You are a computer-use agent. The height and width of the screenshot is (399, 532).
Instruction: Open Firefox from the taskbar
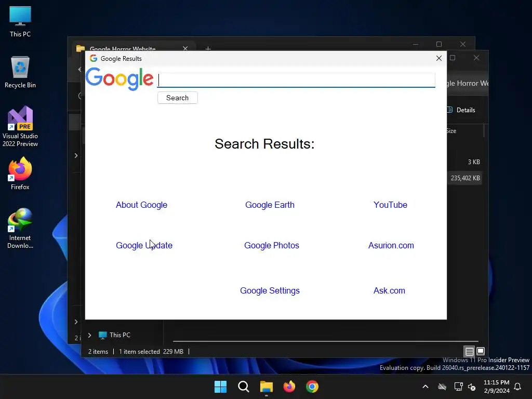click(x=289, y=387)
